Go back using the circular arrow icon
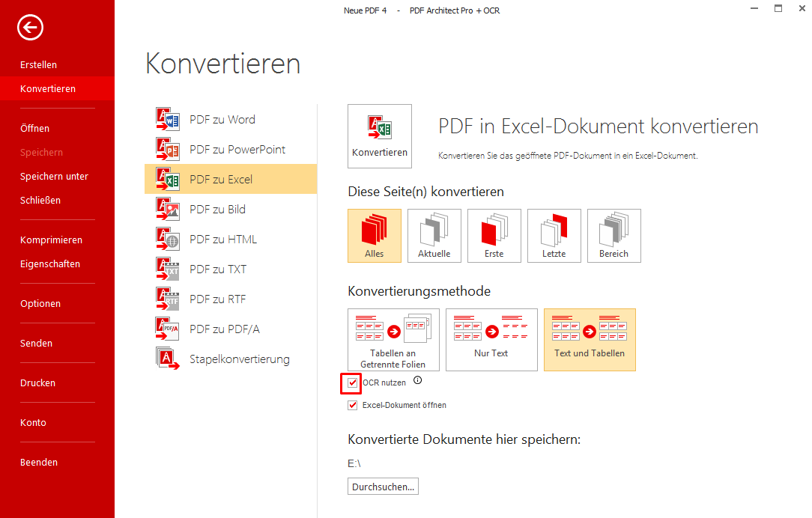The width and height of the screenshot is (812, 518). click(30, 28)
